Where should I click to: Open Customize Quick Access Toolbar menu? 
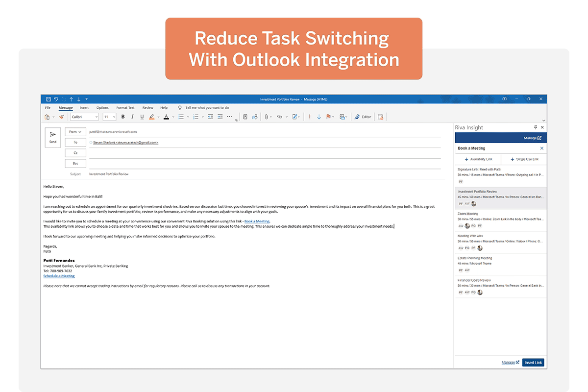tap(87, 99)
